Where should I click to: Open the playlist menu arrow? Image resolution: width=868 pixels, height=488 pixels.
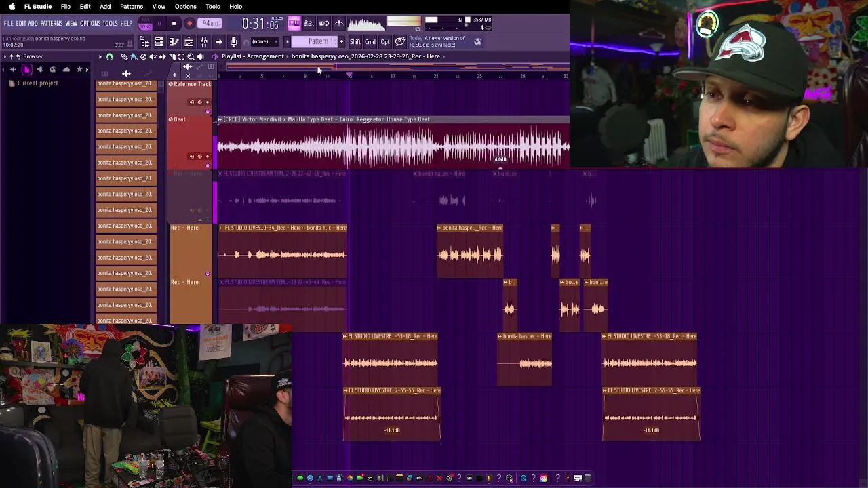tap(100, 57)
